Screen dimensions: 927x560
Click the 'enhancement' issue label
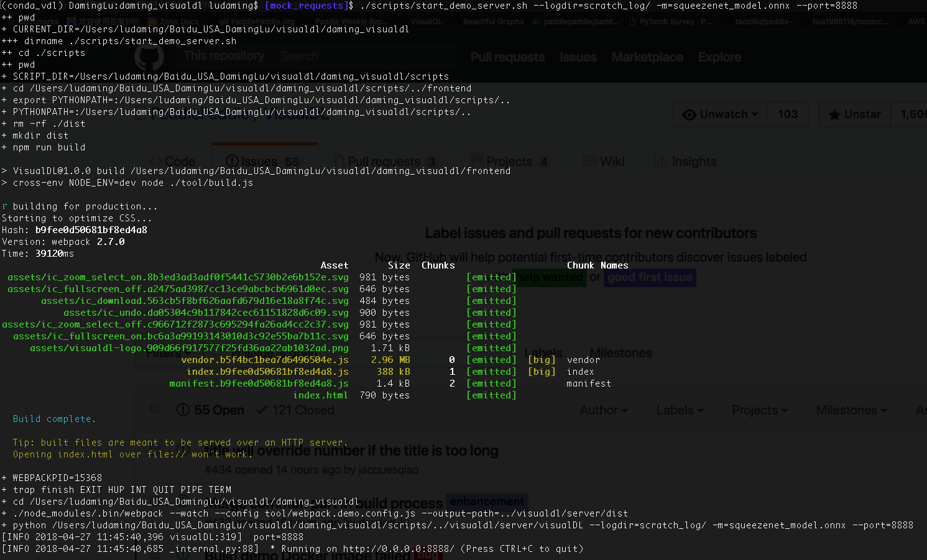click(487, 502)
